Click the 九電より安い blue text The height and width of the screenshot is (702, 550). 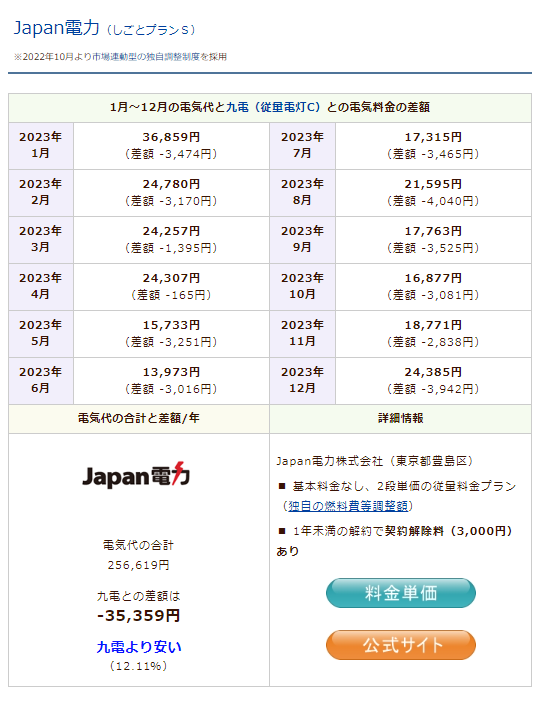pyautogui.click(x=139, y=647)
